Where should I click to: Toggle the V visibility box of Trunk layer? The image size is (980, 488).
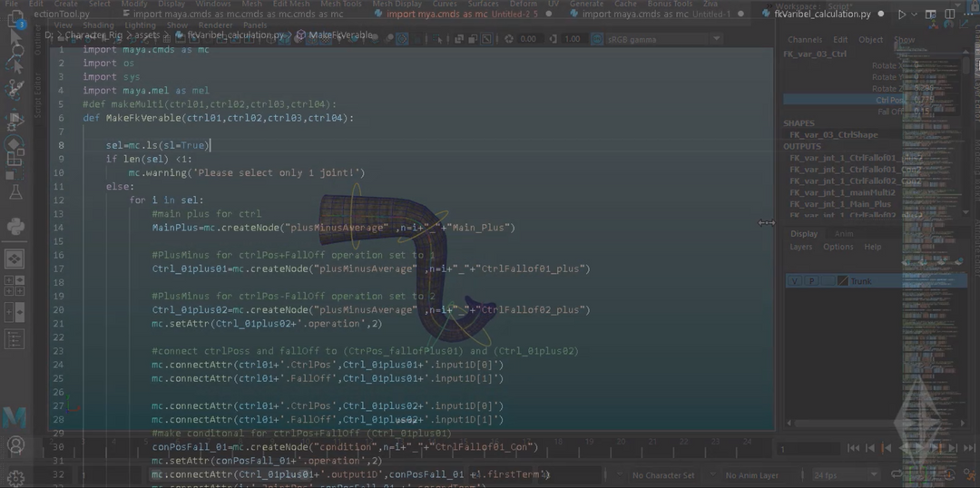pos(795,281)
